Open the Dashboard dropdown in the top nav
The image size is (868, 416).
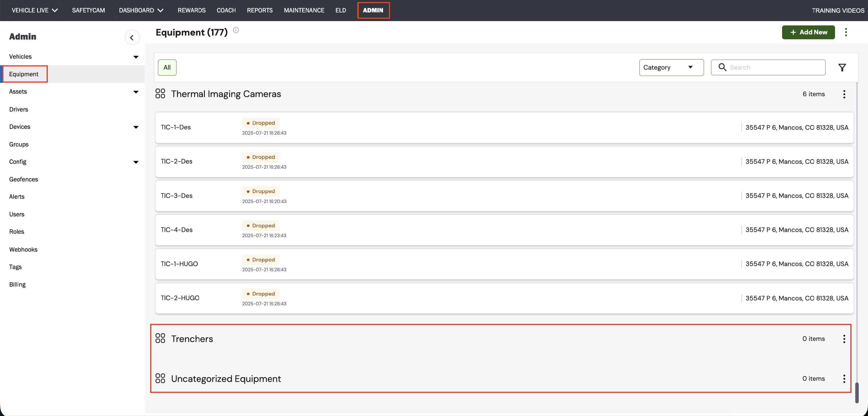pyautogui.click(x=141, y=10)
